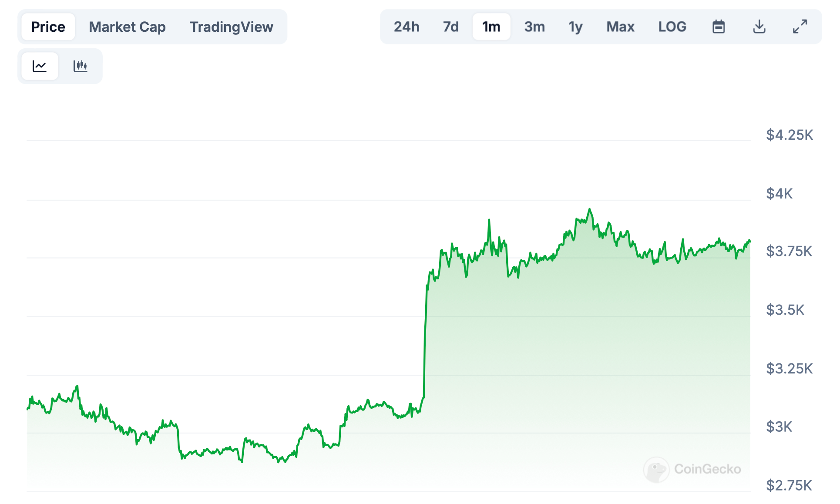Viewport: 840px width, 504px height.
Task: Show the Max time range
Action: (x=620, y=27)
